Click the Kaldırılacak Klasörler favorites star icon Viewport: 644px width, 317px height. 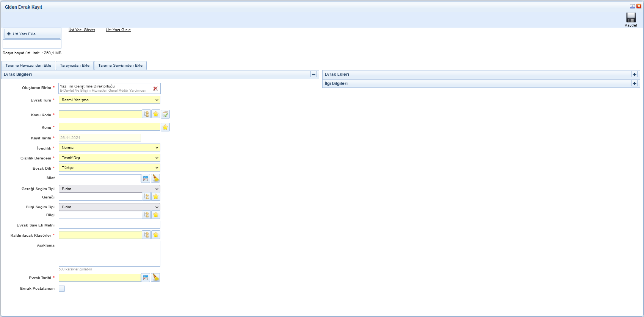point(156,235)
